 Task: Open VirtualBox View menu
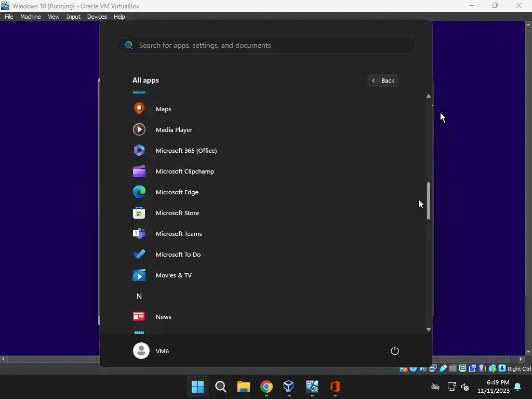click(x=54, y=17)
